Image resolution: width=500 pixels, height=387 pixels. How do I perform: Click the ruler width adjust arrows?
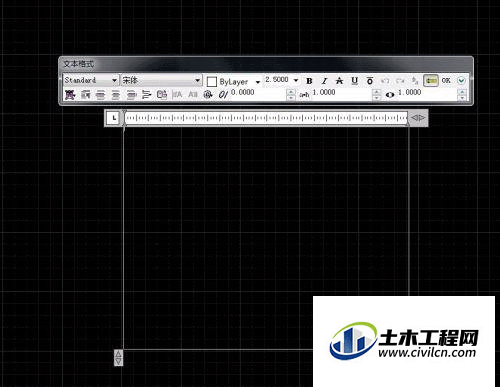(x=418, y=118)
